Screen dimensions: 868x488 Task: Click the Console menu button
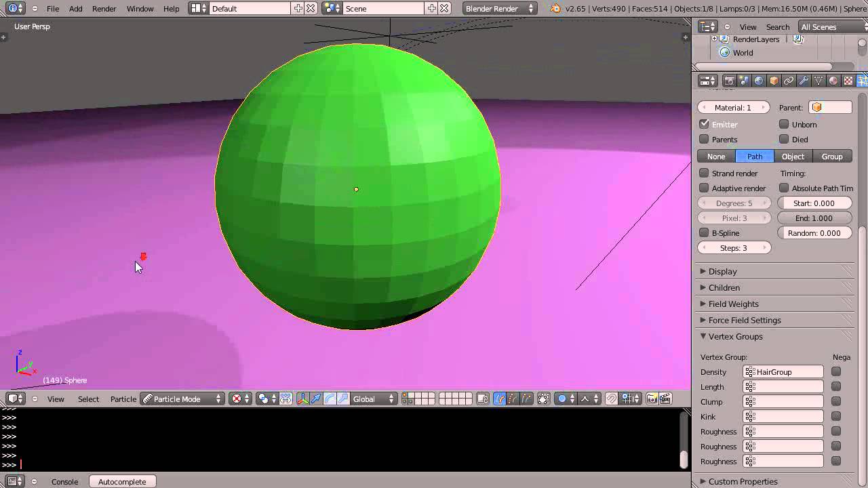click(x=65, y=481)
